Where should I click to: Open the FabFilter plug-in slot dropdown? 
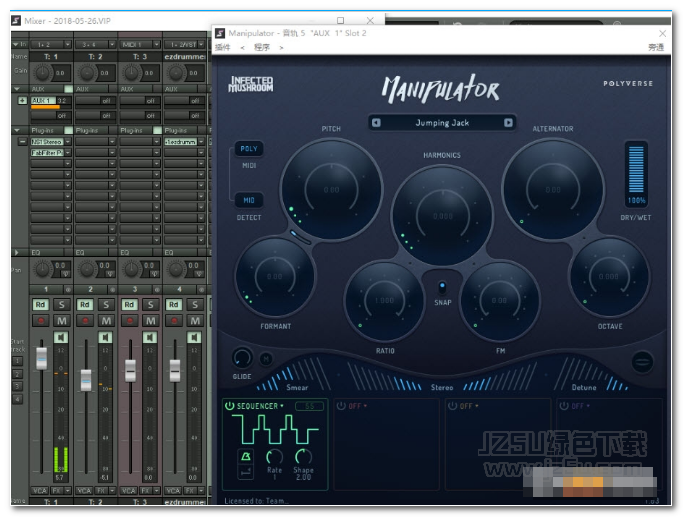click(68, 152)
